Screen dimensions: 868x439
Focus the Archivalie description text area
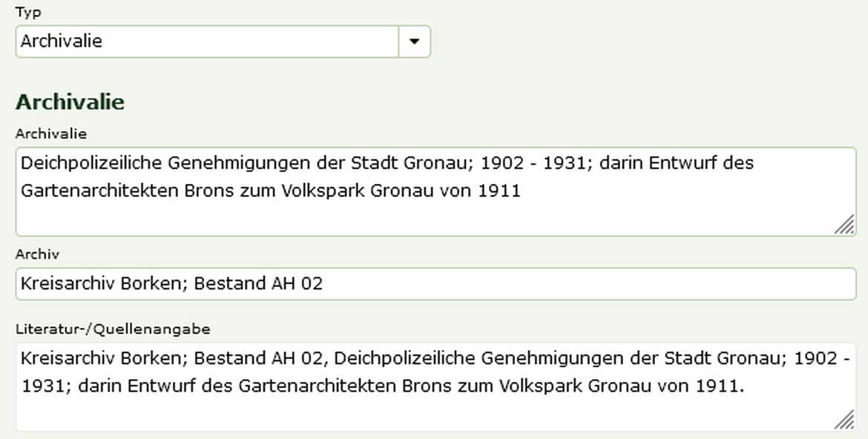coord(436,191)
